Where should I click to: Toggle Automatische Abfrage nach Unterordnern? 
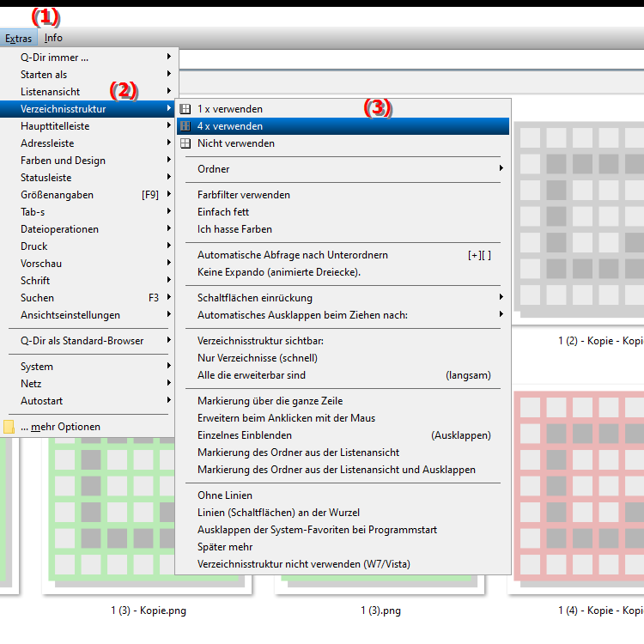[343, 255]
